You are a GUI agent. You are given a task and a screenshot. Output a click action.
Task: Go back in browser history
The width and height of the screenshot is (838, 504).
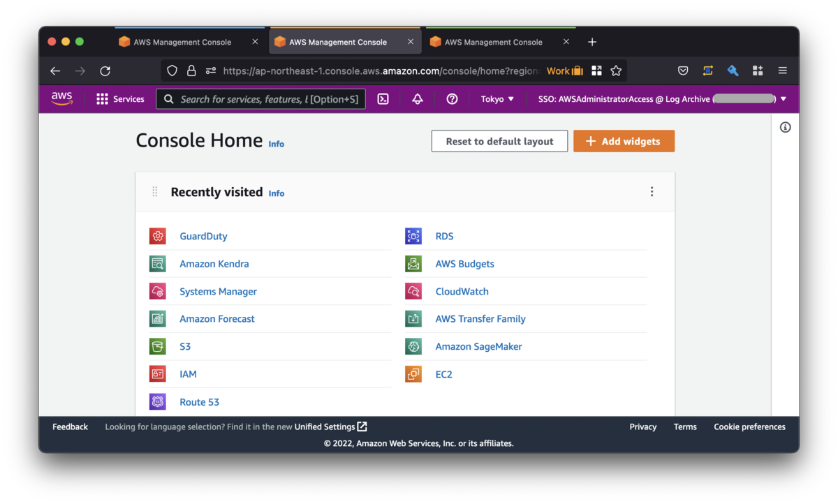pyautogui.click(x=55, y=71)
